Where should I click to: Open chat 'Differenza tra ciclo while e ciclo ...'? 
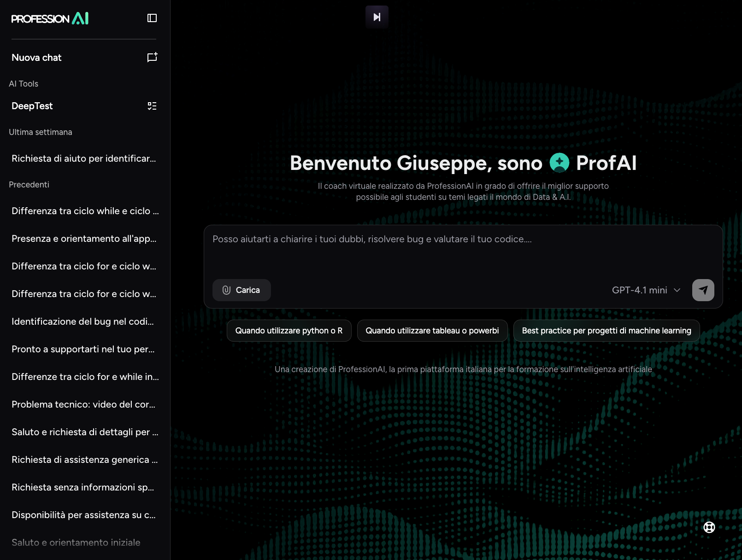85,211
